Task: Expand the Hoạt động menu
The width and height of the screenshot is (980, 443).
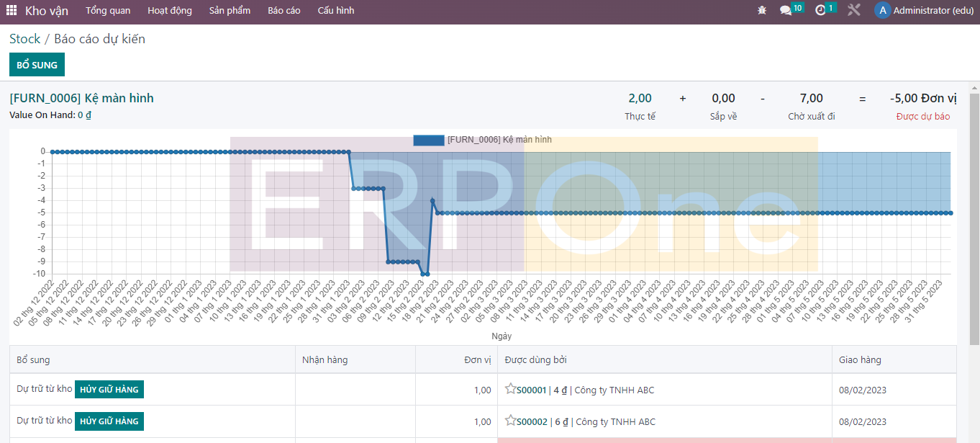Action: pyautogui.click(x=170, y=11)
